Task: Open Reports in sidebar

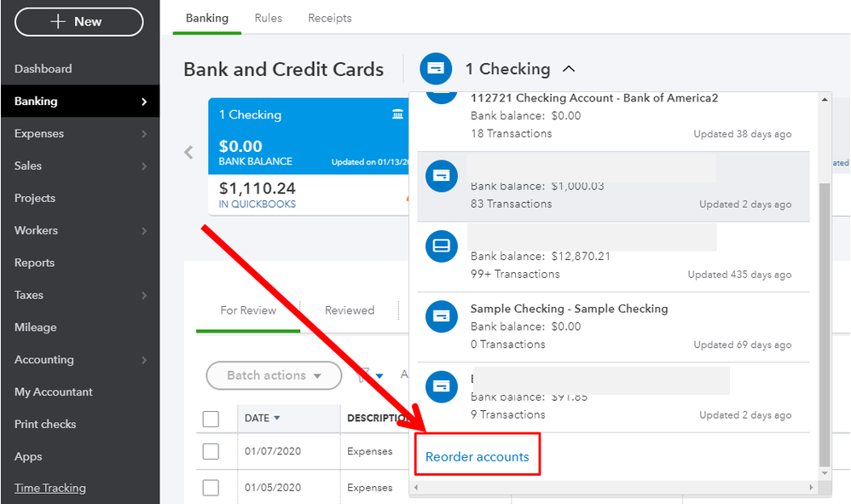Action: (x=34, y=263)
